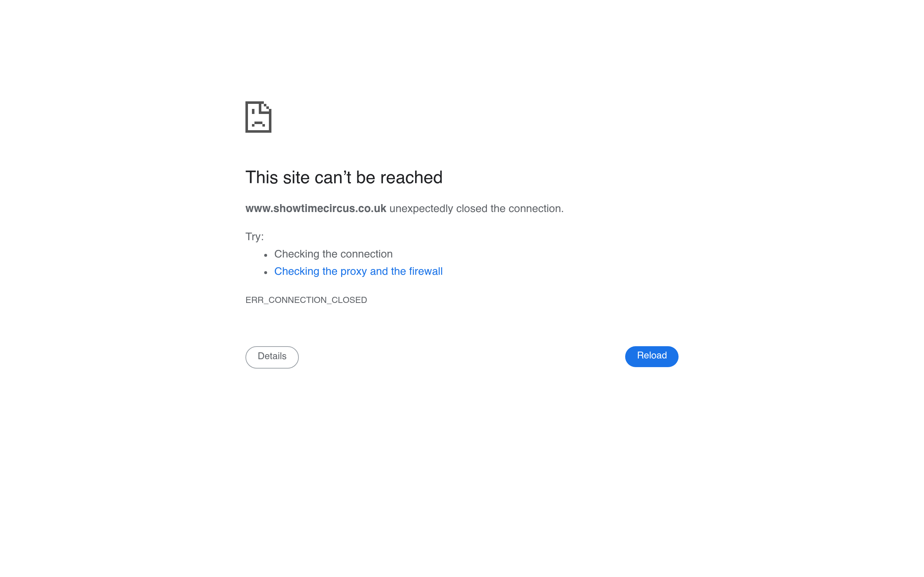This screenshot has height=577, width=924.
Task: Open the Details button
Action: 272,357
